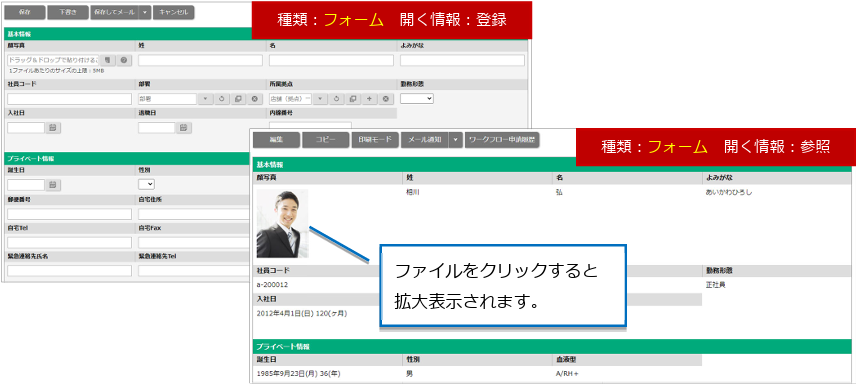Click 社員コード input field

69,99
